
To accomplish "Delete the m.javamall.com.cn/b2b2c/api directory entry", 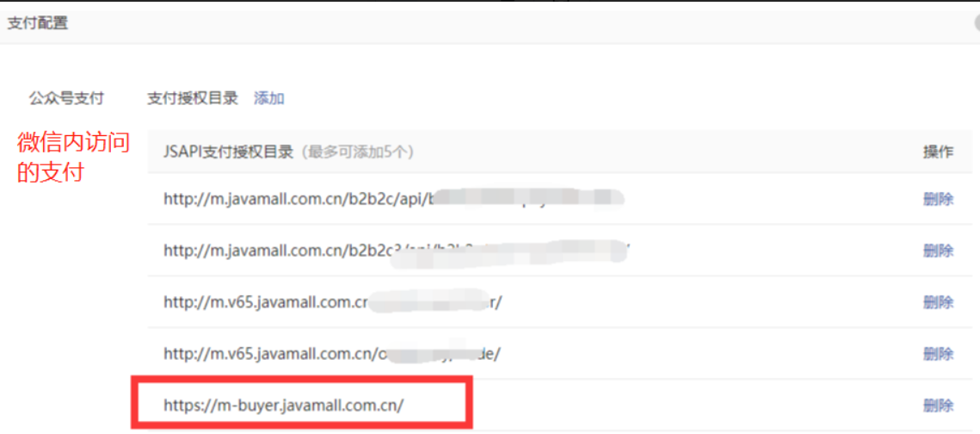I will point(938,200).
